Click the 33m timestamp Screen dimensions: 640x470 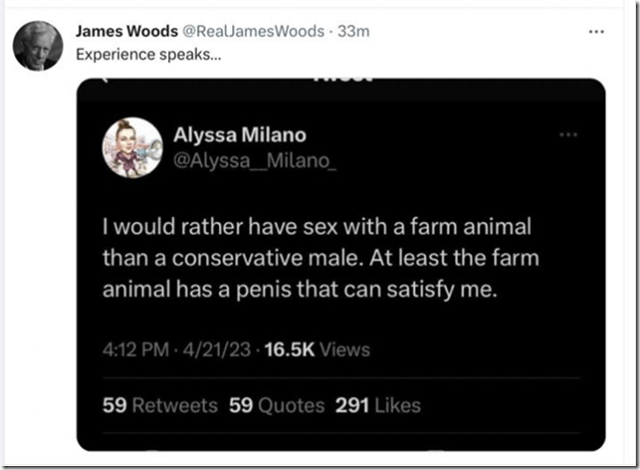(x=354, y=31)
